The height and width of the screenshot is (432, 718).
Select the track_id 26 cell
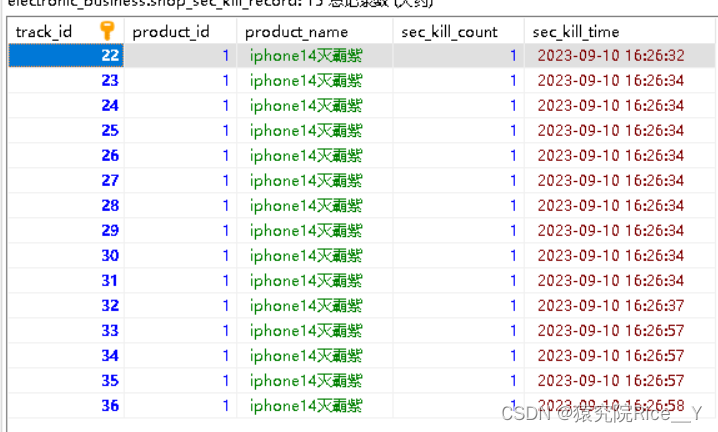[66, 155]
